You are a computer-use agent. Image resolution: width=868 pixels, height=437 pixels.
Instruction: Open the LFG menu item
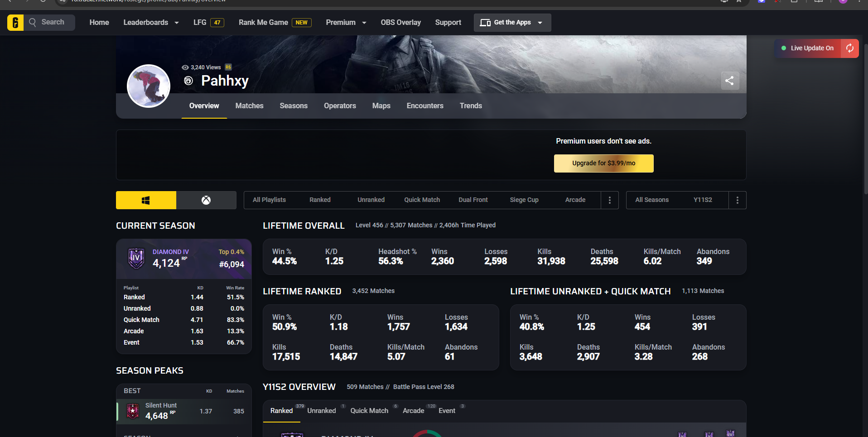209,23
